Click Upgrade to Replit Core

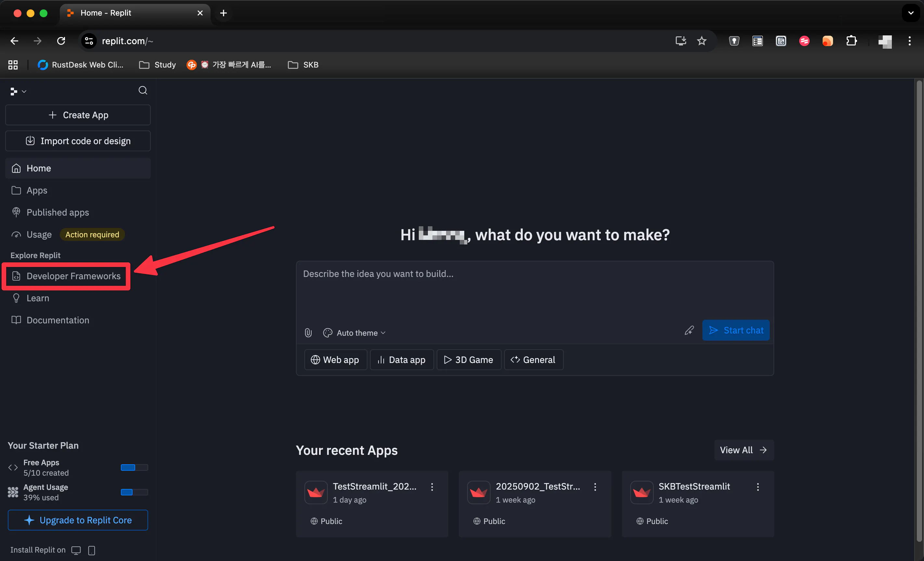pyautogui.click(x=78, y=520)
